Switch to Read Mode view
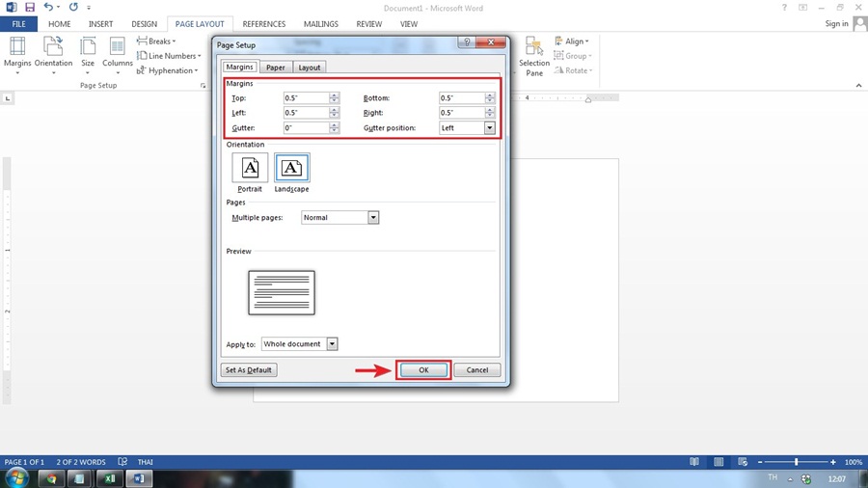 pos(694,461)
